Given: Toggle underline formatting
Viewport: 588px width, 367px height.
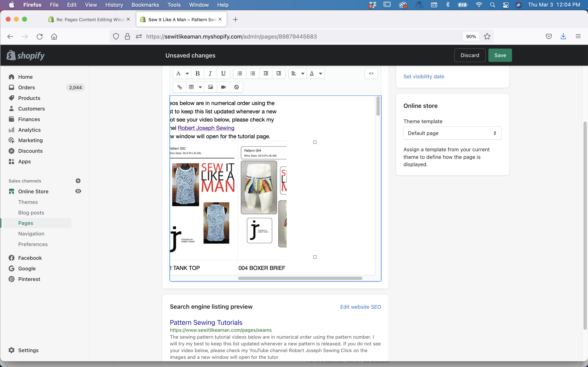Looking at the screenshot, I should click(223, 74).
